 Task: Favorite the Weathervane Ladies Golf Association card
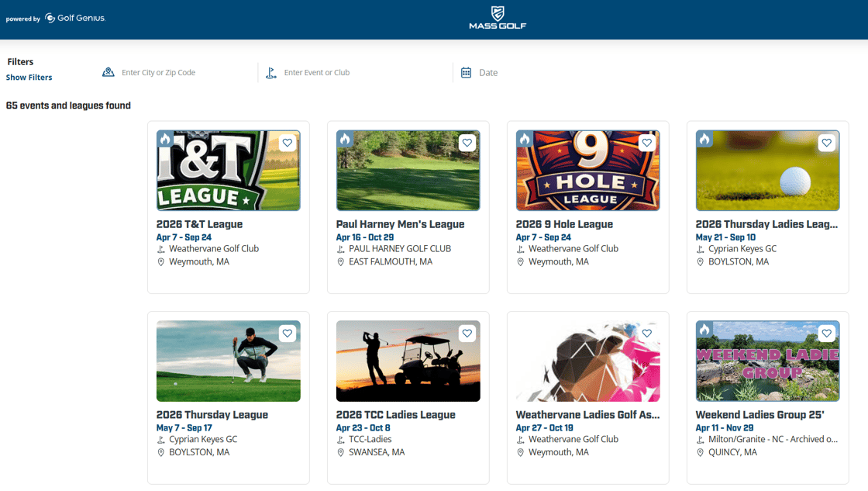point(646,334)
